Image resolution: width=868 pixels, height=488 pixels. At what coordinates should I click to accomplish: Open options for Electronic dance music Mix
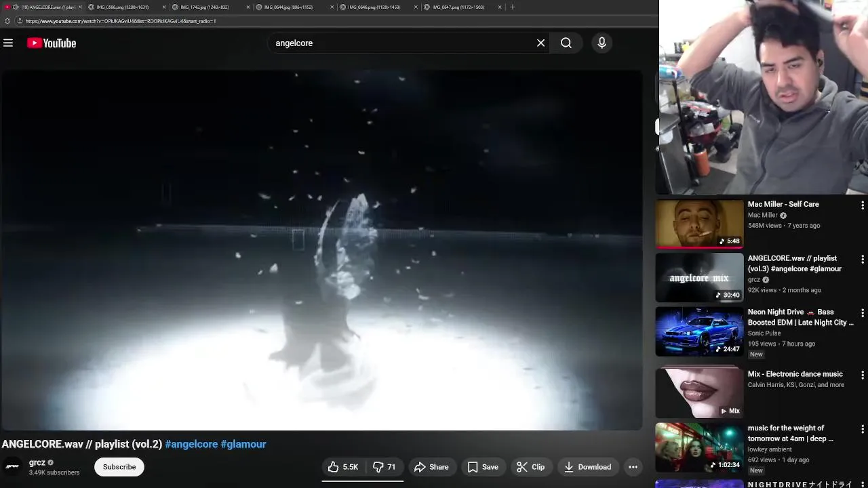click(x=862, y=375)
